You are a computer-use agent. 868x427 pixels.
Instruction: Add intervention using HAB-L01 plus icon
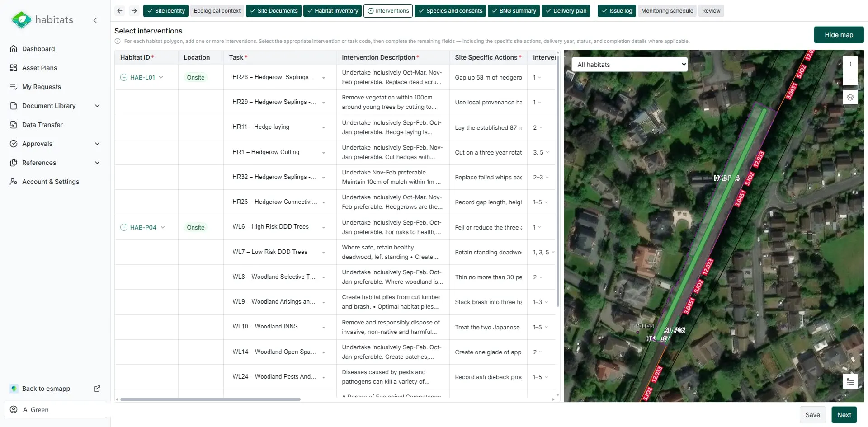124,77
